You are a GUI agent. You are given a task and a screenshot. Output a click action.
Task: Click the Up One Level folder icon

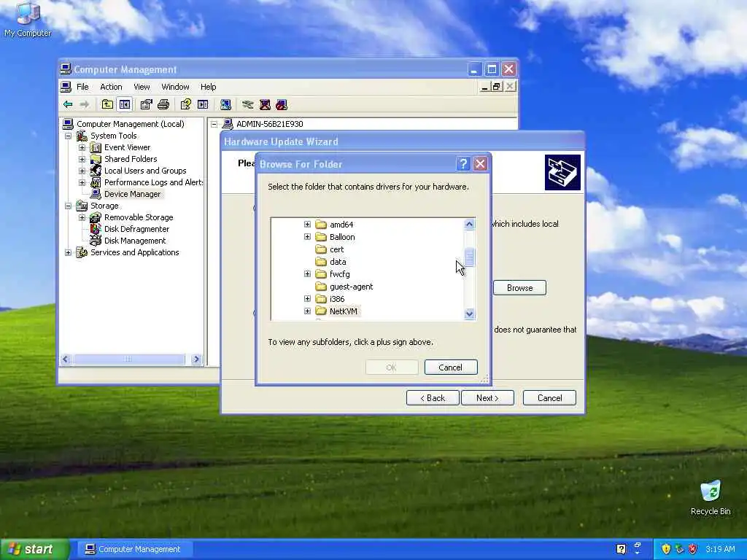(107, 104)
